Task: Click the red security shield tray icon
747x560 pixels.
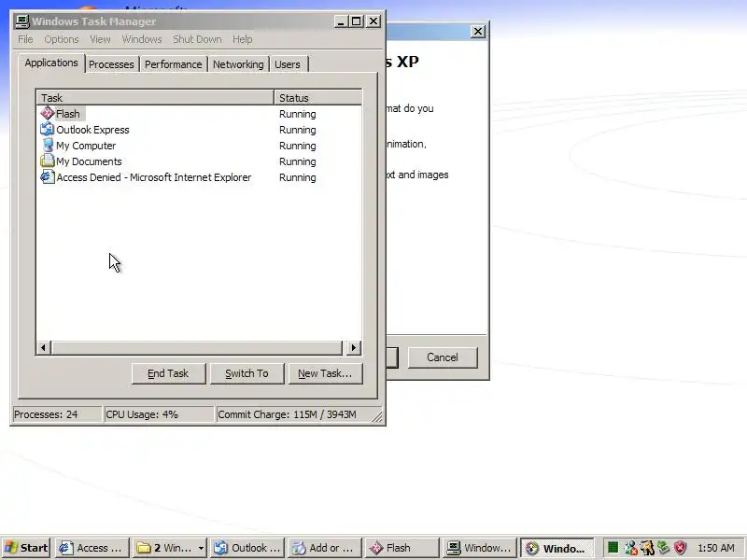Action: [681, 548]
